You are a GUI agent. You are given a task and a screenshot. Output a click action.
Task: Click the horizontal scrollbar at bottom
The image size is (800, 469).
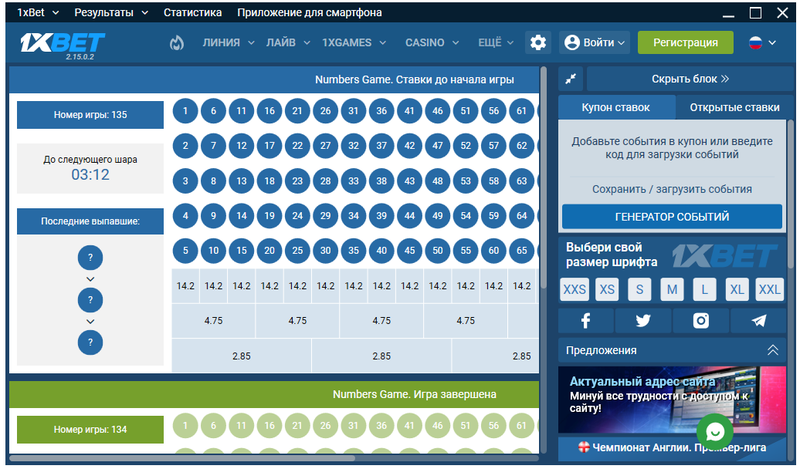point(182,458)
